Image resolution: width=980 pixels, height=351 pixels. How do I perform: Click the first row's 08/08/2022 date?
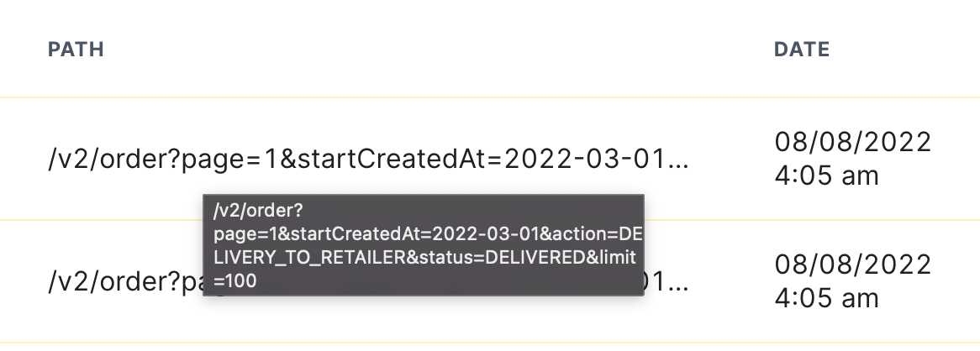[852, 143]
